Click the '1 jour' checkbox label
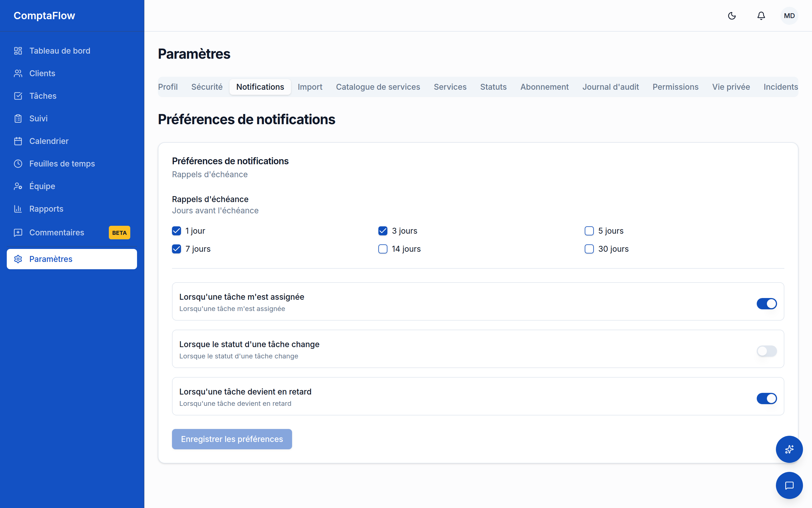The image size is (812, 508). [195, 231]
